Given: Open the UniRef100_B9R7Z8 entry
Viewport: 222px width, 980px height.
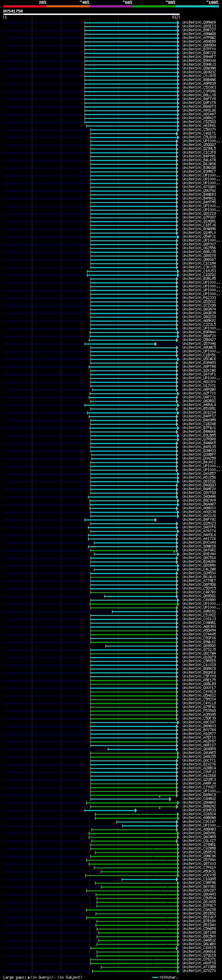Looking at the screenshot, I should tap(199, 53).
